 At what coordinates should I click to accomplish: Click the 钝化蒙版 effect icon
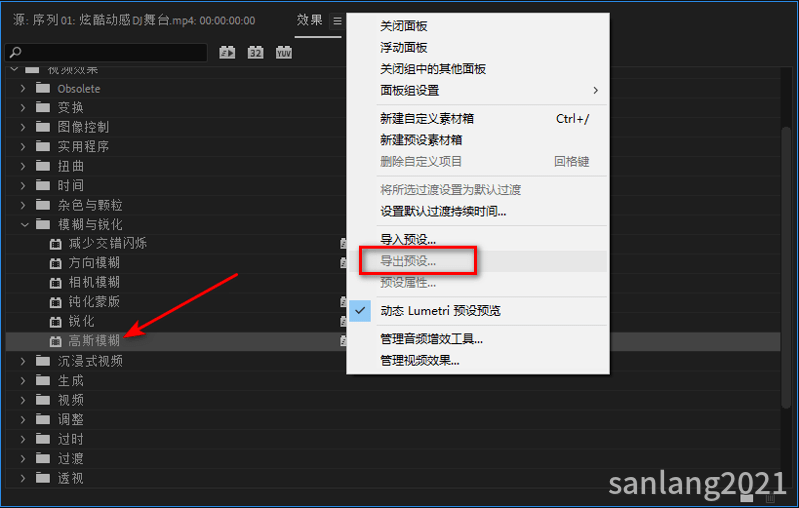(56, 302)
